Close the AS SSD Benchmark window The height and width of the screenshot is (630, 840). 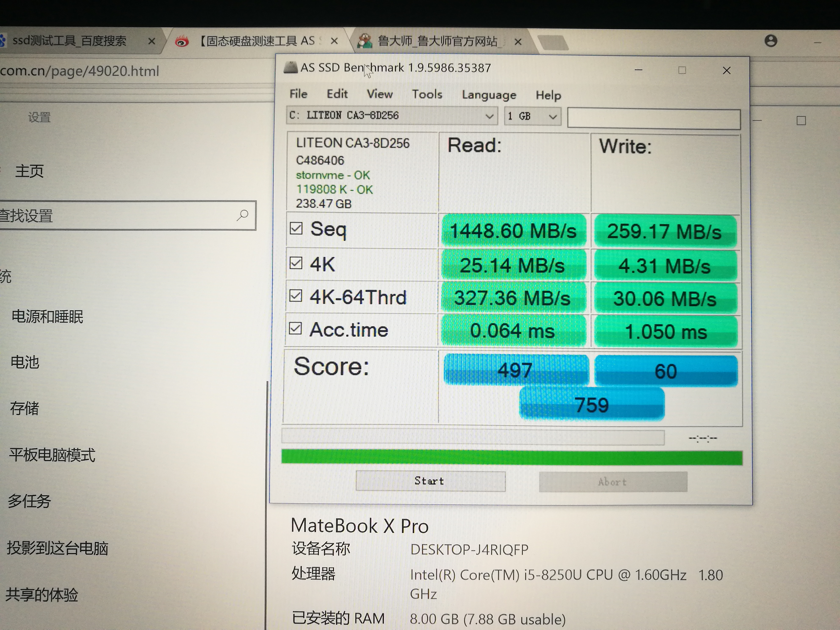727,71
